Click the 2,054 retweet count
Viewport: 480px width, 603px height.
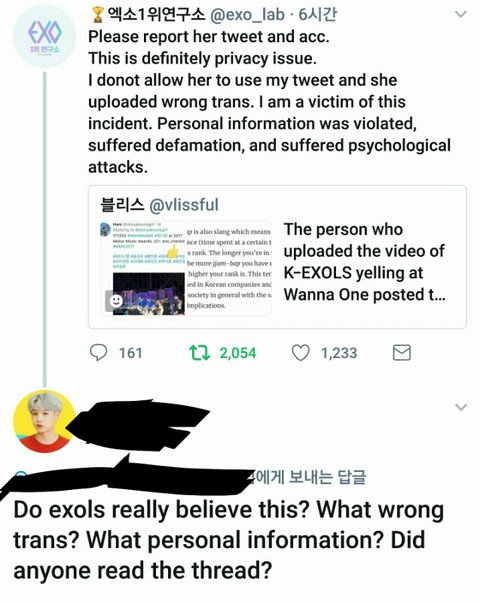click(238, 353)
